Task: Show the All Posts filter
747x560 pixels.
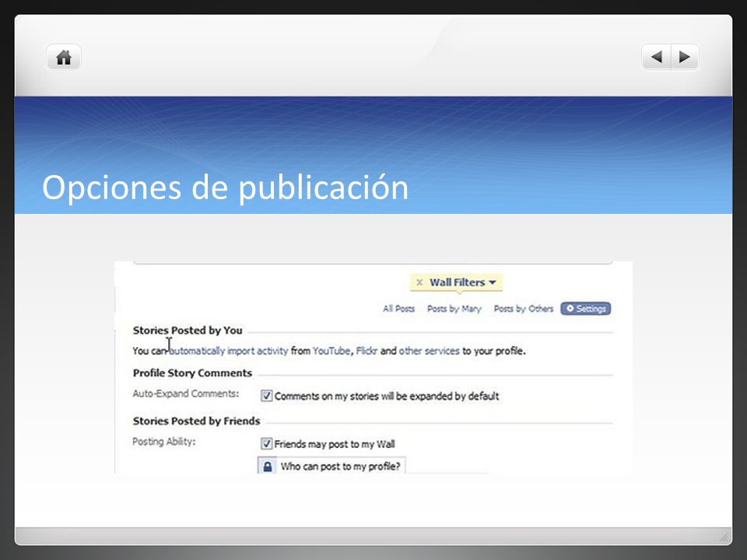Action: 398,309
